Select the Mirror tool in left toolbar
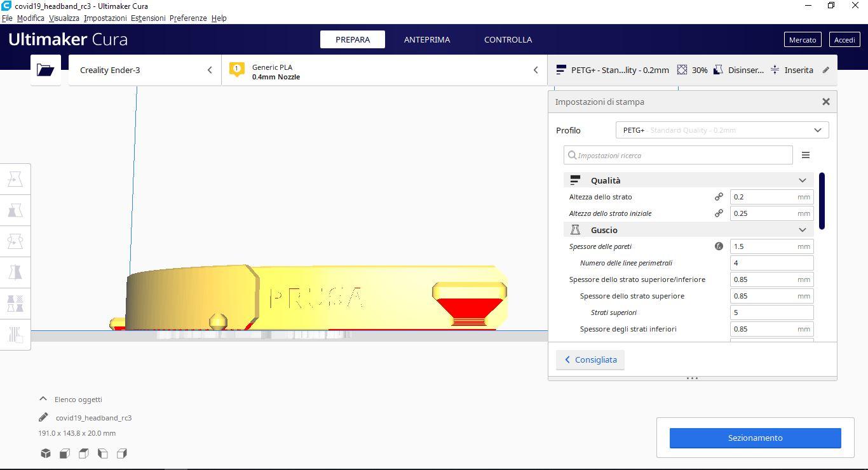 [x=15, y=272]
